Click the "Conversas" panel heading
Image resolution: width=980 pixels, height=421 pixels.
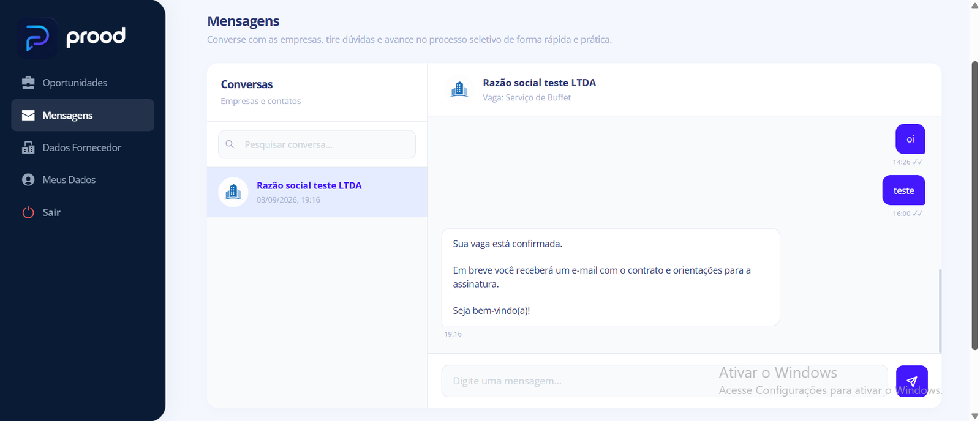click(x=247, y=84)
